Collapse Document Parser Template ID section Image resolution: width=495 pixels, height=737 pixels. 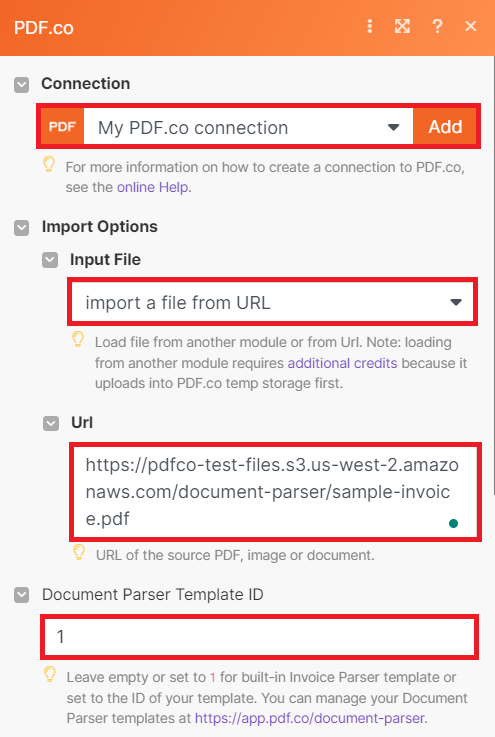coord(22,595)
